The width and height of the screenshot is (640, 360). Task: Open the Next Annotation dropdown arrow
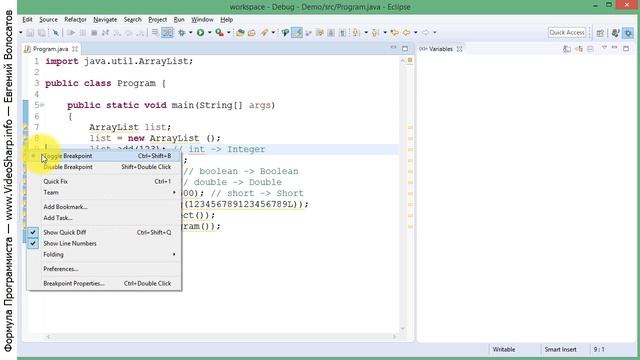(x=366, y=33)
